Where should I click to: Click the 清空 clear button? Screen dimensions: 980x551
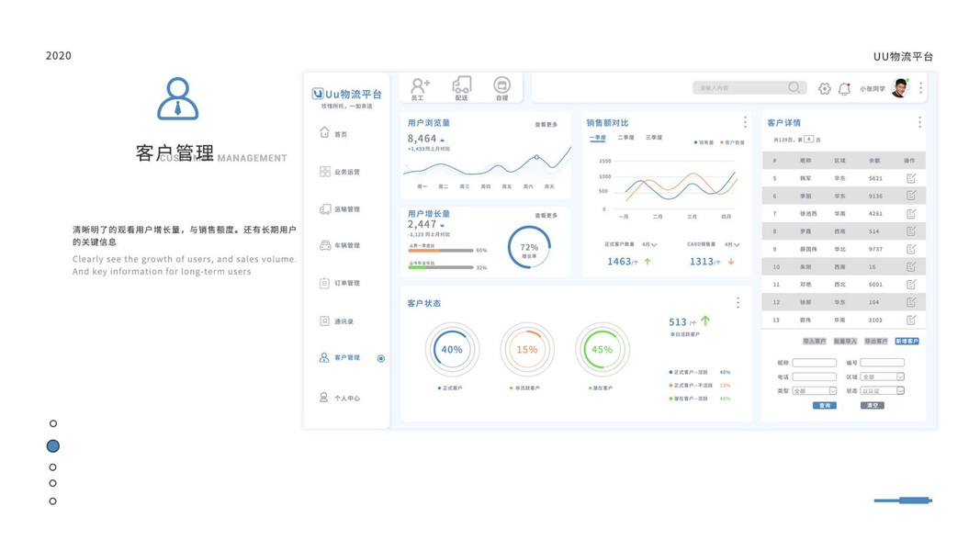coord(873,405)
